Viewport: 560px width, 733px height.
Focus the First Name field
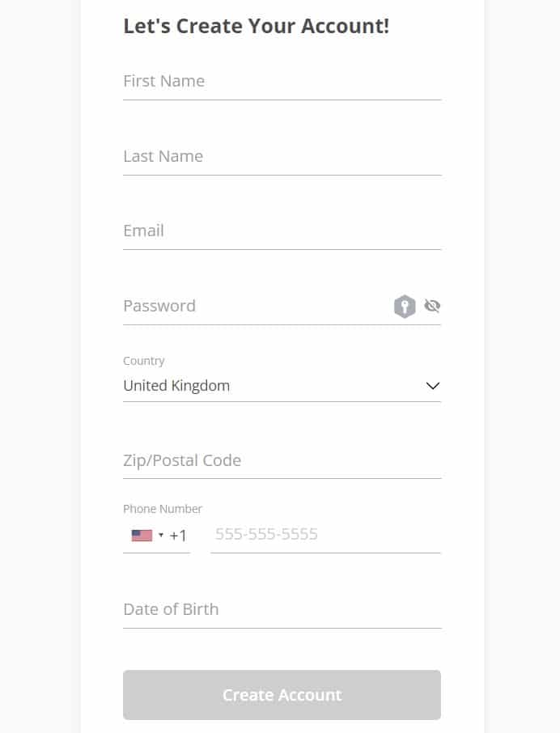282,82
